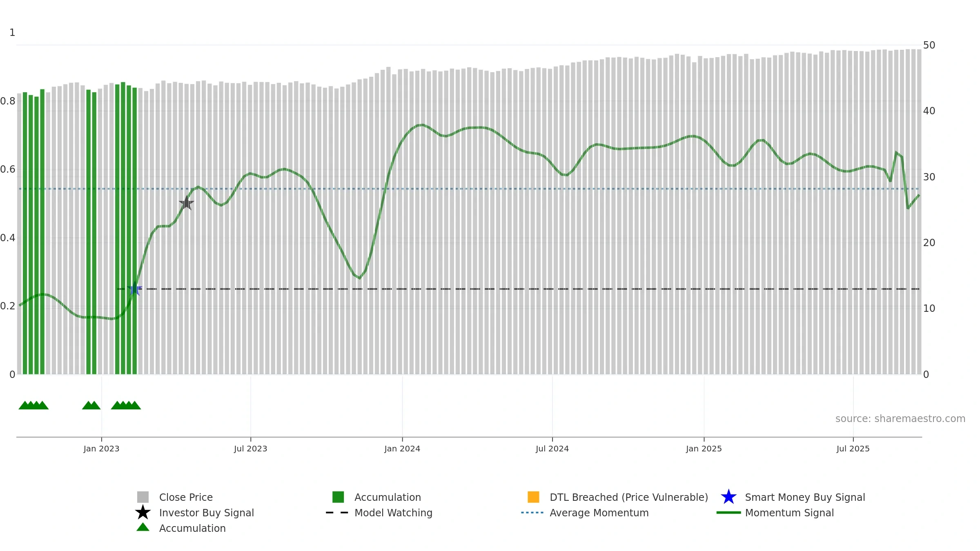The height and width of the screenshot is (551, 980).
Task: Click the orange DTL Breached swatch in legend
Action: (x=533, y=497)
